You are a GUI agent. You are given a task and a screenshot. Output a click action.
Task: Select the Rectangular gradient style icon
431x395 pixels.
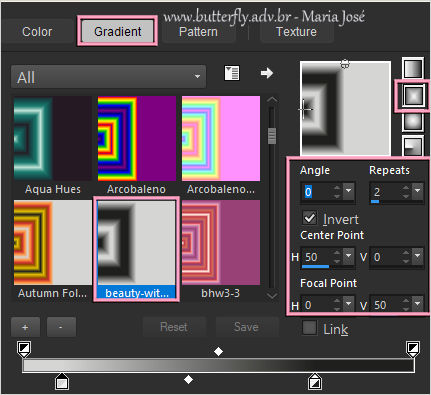(413, 96)
